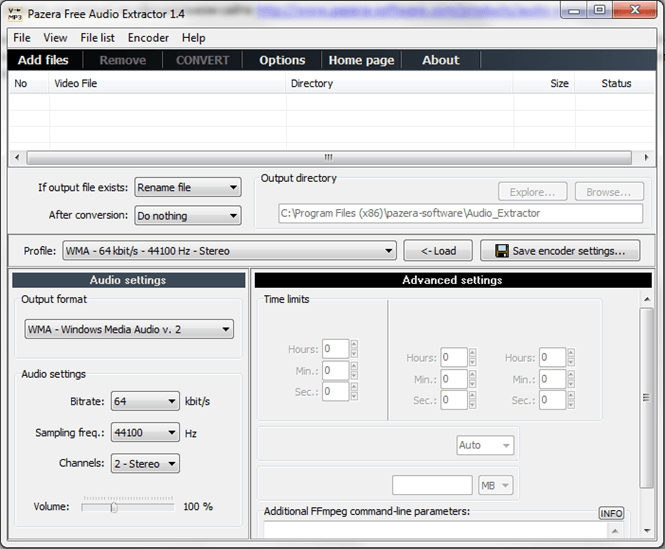Screen dimensions: 665x549
Task: Close the Pazera Free Audio Extractor window
Action: (x=634, y=10)
